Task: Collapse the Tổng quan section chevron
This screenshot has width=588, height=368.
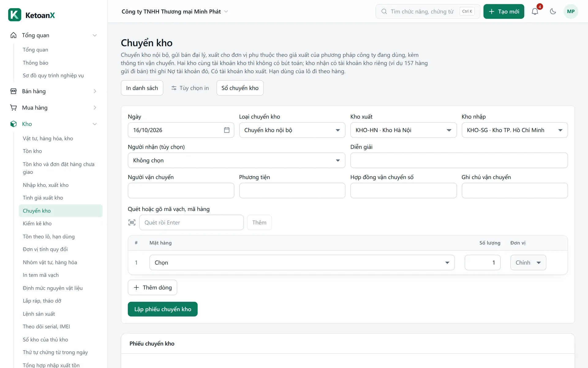Action: pos(95,35)
